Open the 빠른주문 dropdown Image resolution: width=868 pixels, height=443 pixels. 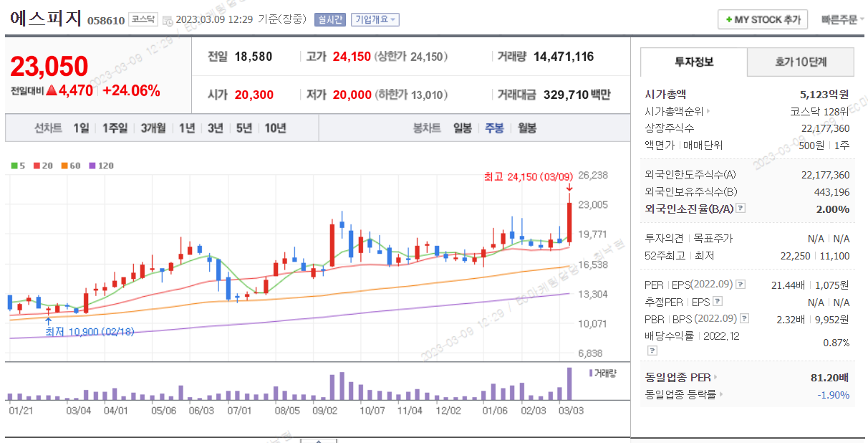[842, 19]
